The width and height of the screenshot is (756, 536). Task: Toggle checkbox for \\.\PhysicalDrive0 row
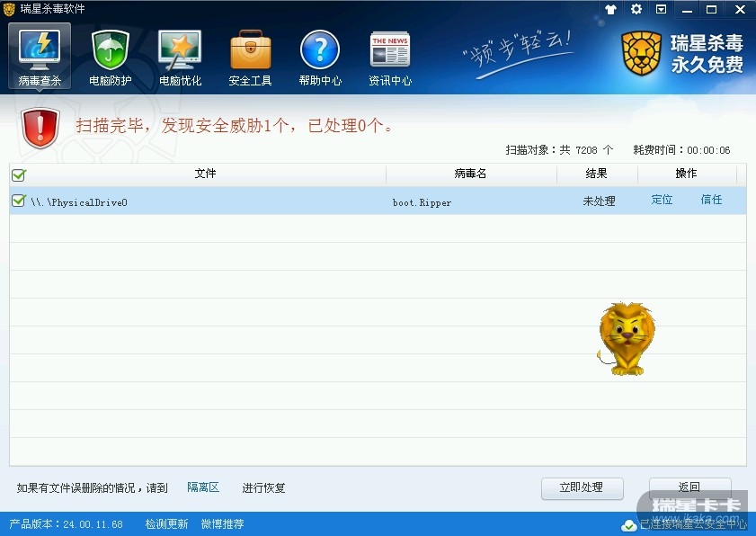(x=18, y=201)
